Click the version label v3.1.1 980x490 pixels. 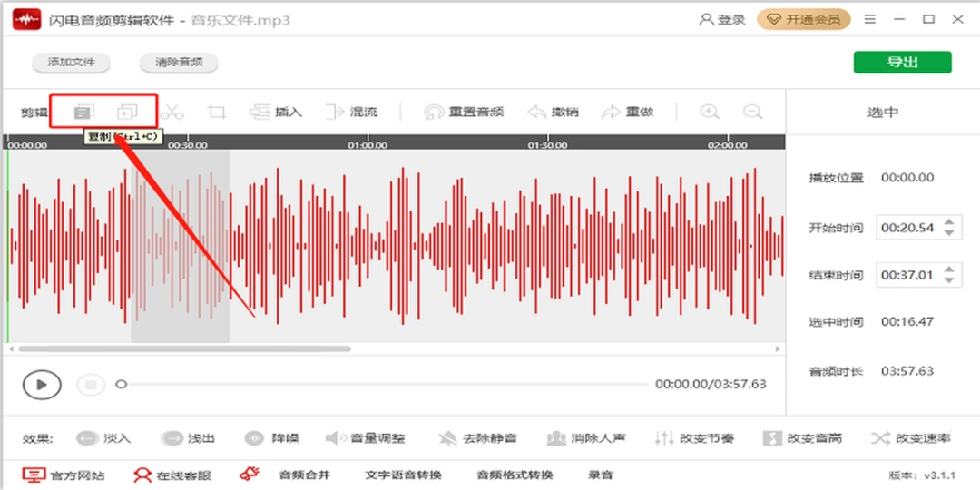(923, 475)
